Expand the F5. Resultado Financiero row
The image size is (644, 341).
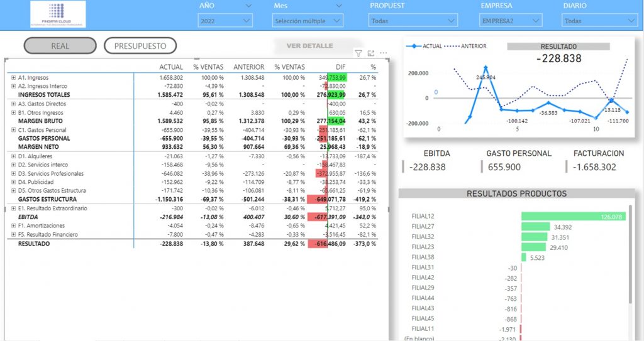[x=13, y=234]
